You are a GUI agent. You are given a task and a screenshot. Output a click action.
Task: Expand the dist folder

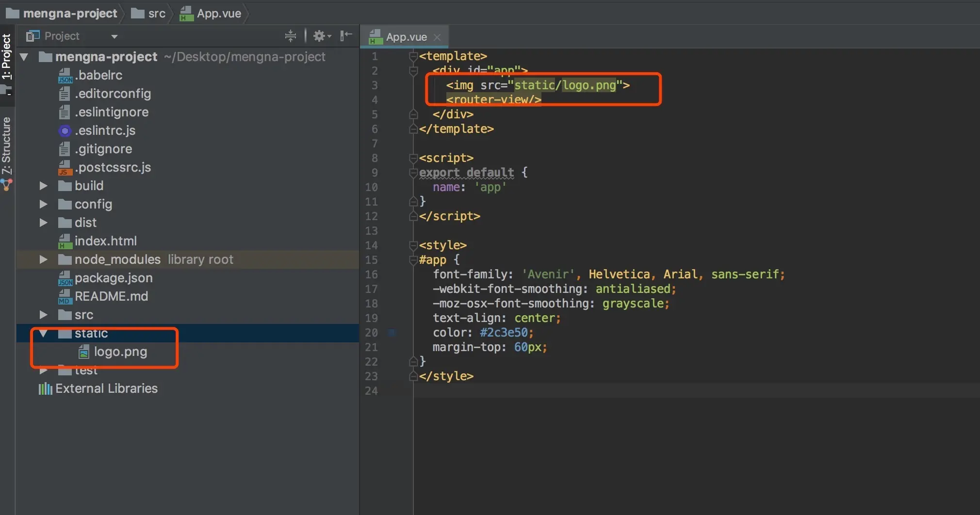pyautogui.click(x=43, y=223)
